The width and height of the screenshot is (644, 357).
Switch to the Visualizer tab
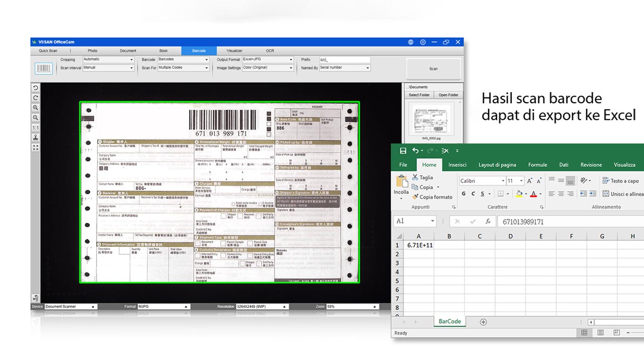(x=234, y=51)
